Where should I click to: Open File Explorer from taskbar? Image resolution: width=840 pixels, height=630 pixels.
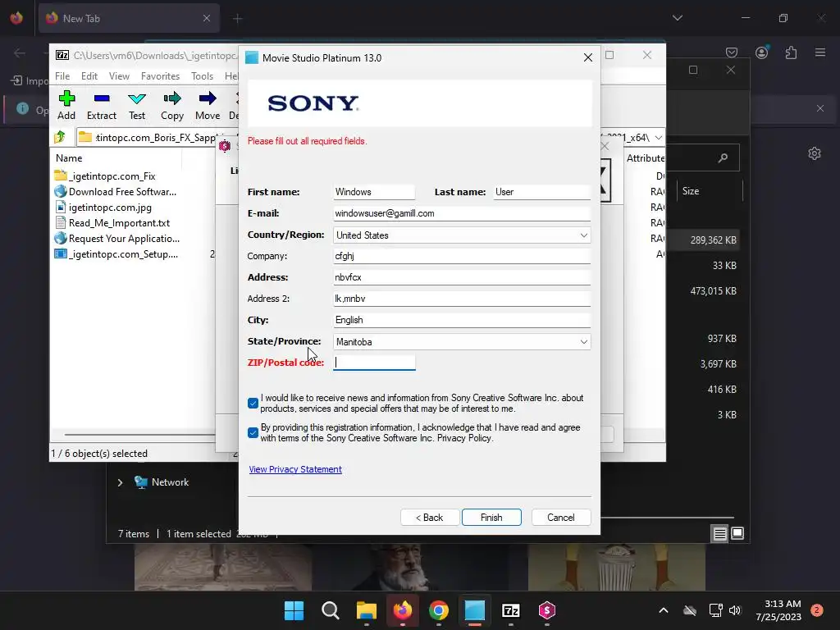click(367, 610)
